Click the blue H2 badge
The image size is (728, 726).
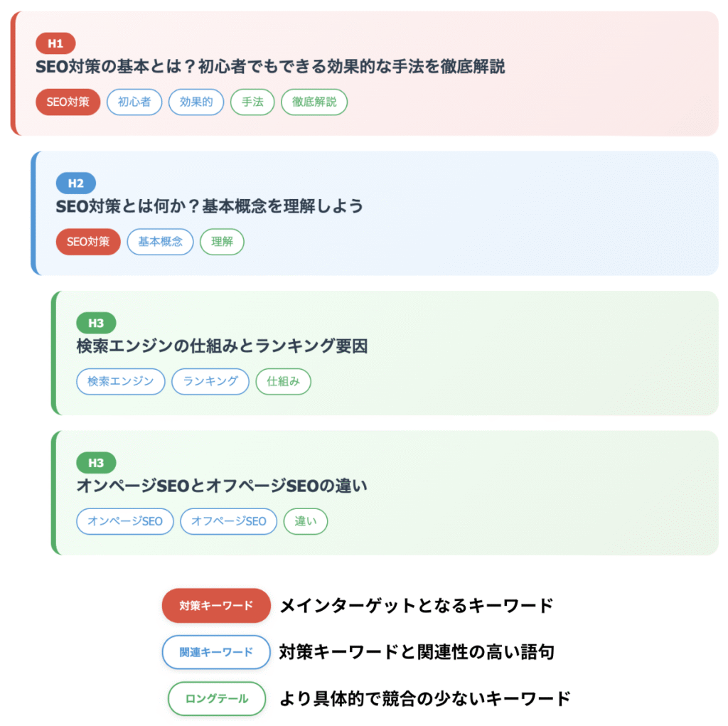pos(75,183)
